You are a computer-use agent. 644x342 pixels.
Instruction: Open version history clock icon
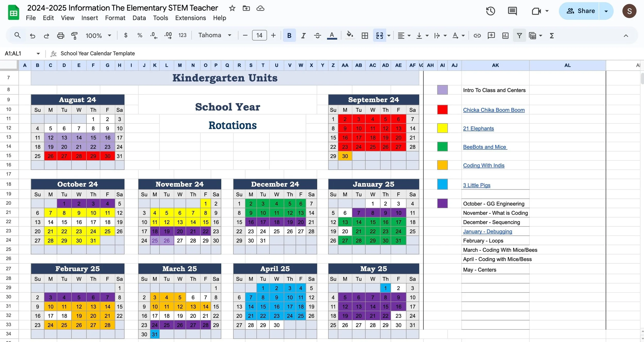(x=490, y=11)
